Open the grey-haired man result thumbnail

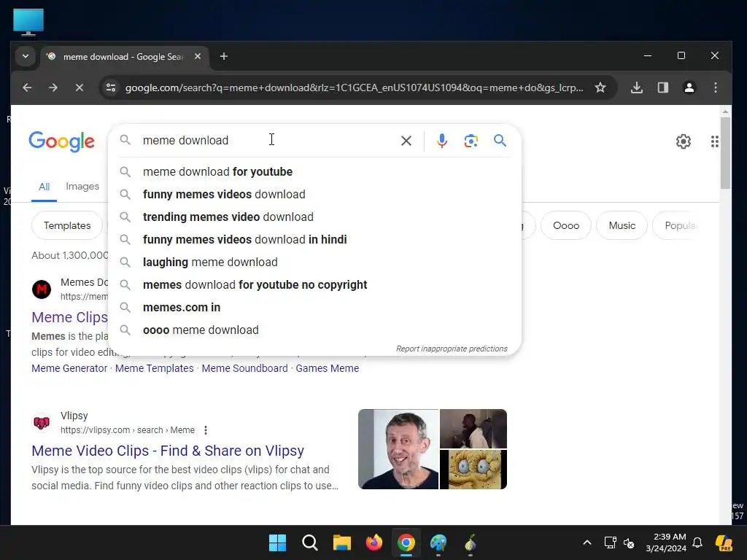point(398,449)
